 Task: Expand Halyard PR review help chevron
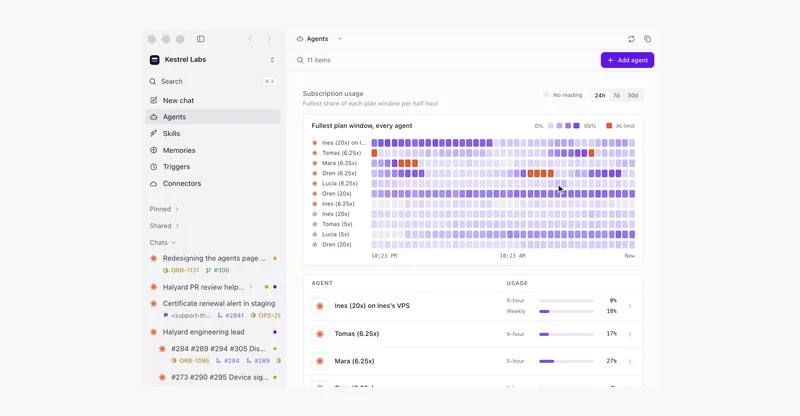(251, 287)
